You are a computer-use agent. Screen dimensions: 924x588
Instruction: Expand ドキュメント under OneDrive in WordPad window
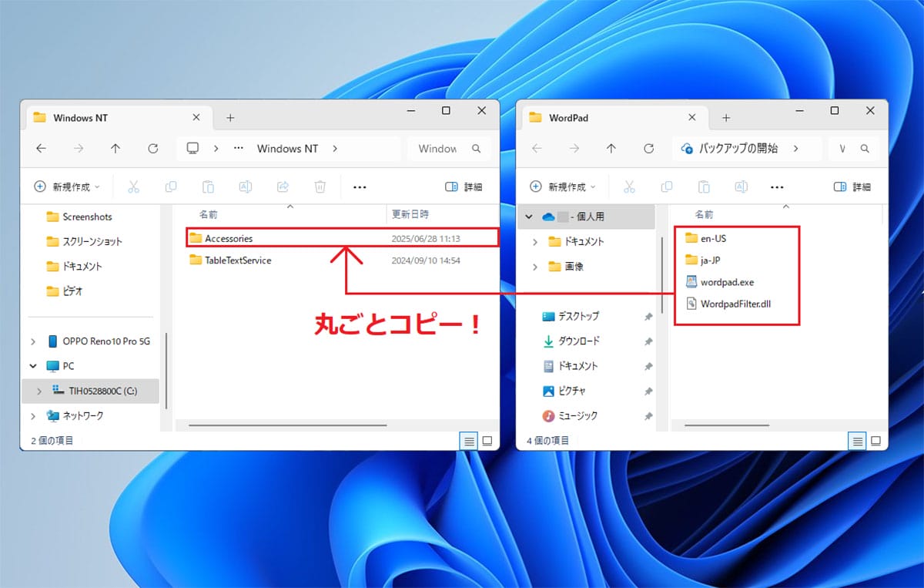(535, 241)
